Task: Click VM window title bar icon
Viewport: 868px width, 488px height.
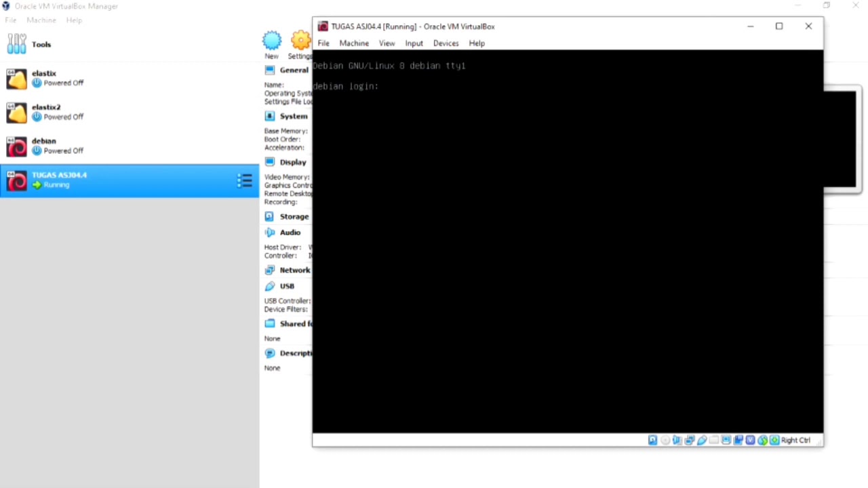Action: click(323, 26)
